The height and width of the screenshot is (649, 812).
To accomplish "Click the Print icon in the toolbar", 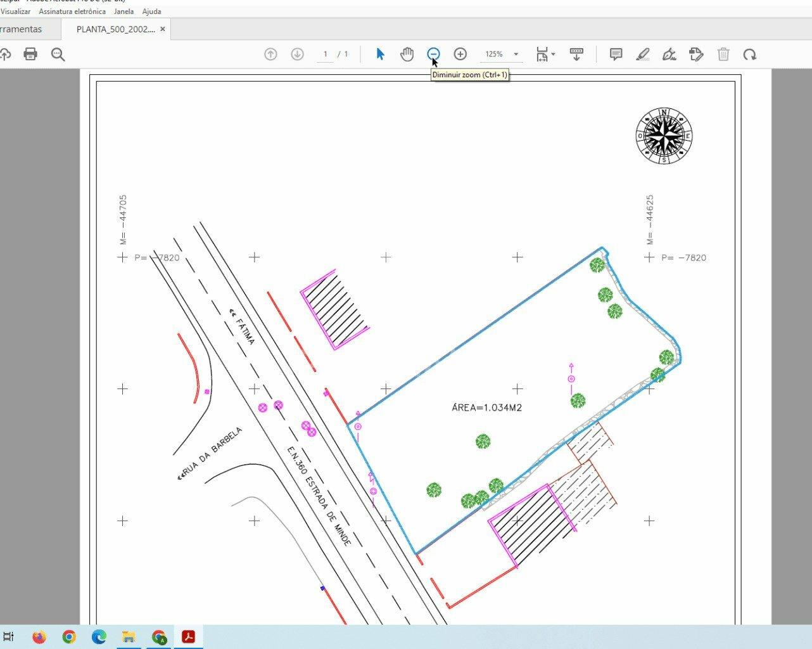I will 30,55.
